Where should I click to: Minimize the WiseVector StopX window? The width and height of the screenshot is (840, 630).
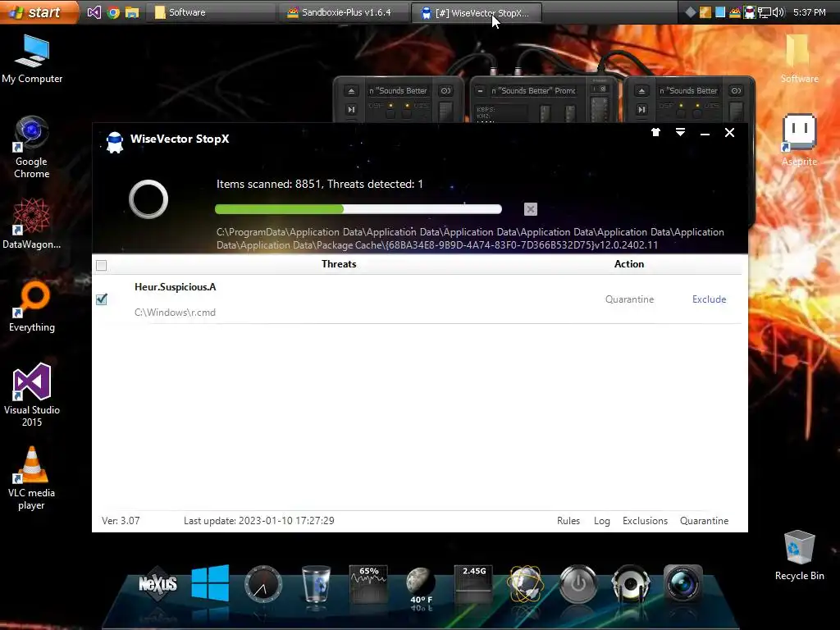point(705,133)
